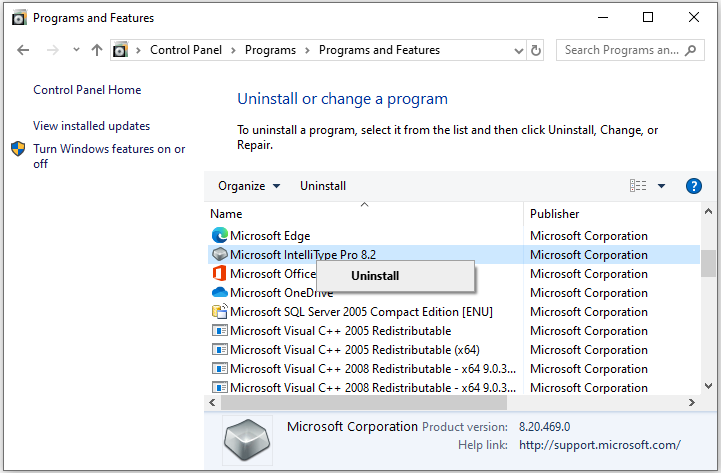Expand the breadcrumb chevron after Programs
721x473 pixels.
307,50
